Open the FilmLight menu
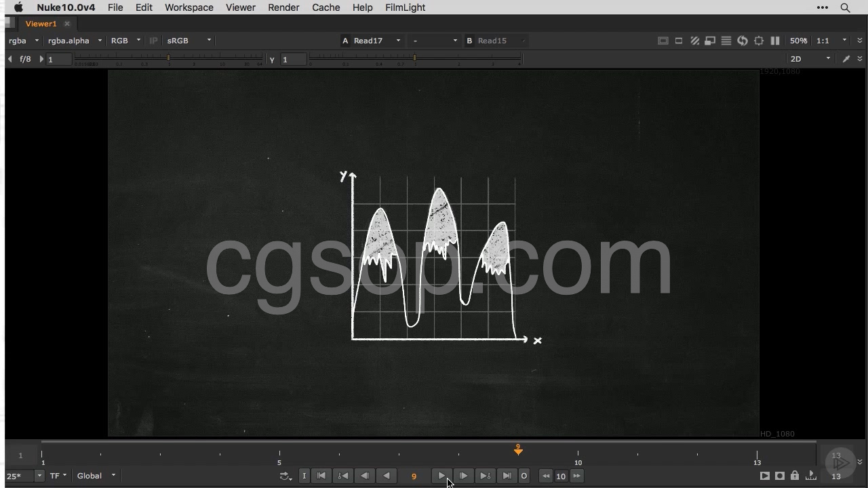The width and height of the screenshot is (868, 488). (x=406, y=7)
